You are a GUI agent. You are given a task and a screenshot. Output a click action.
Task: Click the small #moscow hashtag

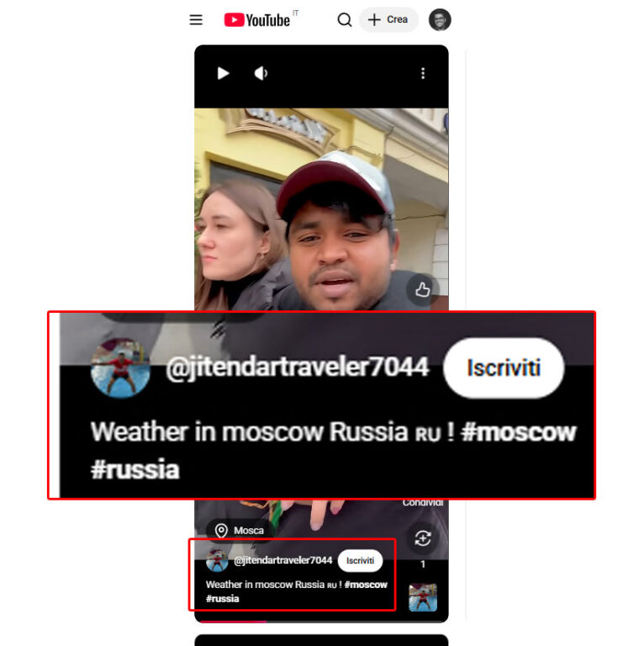[366, 585]
